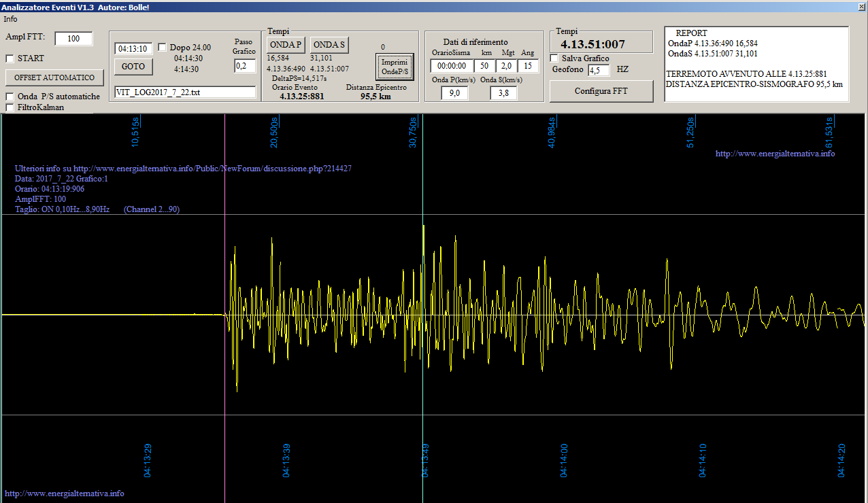Image resolution: width=868 pixels, height=503 pixels.
Task: Click the REPORT text box
Action: pyautogui.click(x=756, y=64)
